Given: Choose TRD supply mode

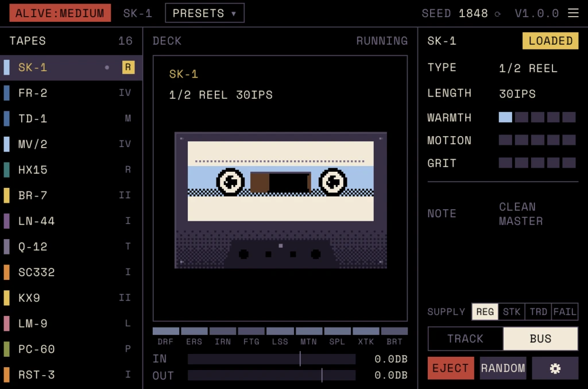Looking at the screenshot, I should point(538,312).
